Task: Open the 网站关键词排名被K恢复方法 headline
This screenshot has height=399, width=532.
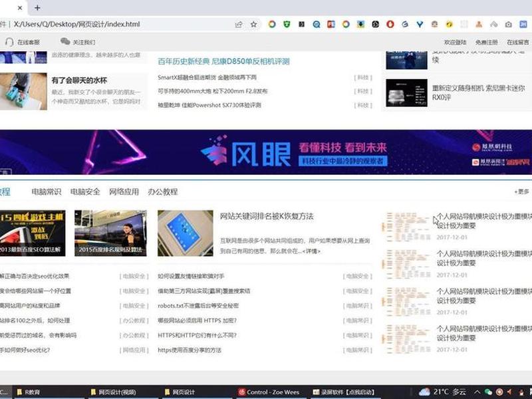Action: point(267,217)
